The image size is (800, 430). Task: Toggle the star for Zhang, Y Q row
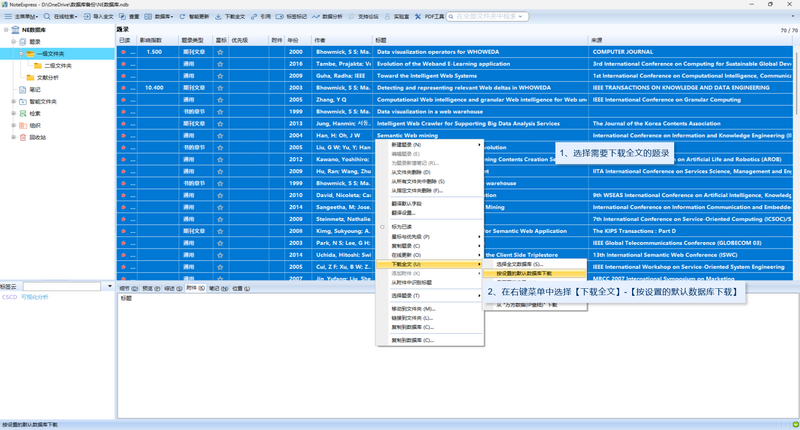point(220,100)
